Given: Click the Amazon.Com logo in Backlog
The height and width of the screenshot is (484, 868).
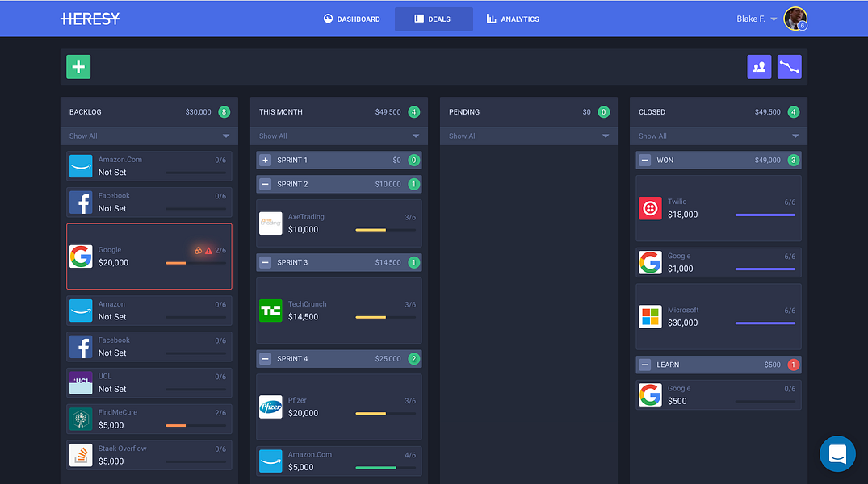Looking at the screenshot, I should tap(81, 166).
